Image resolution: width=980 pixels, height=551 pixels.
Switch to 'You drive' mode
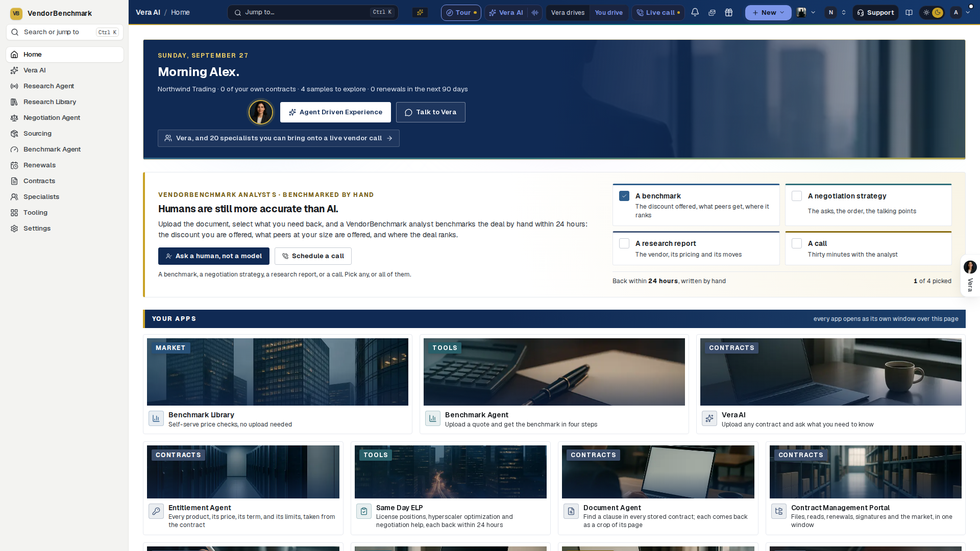(608, 13)
